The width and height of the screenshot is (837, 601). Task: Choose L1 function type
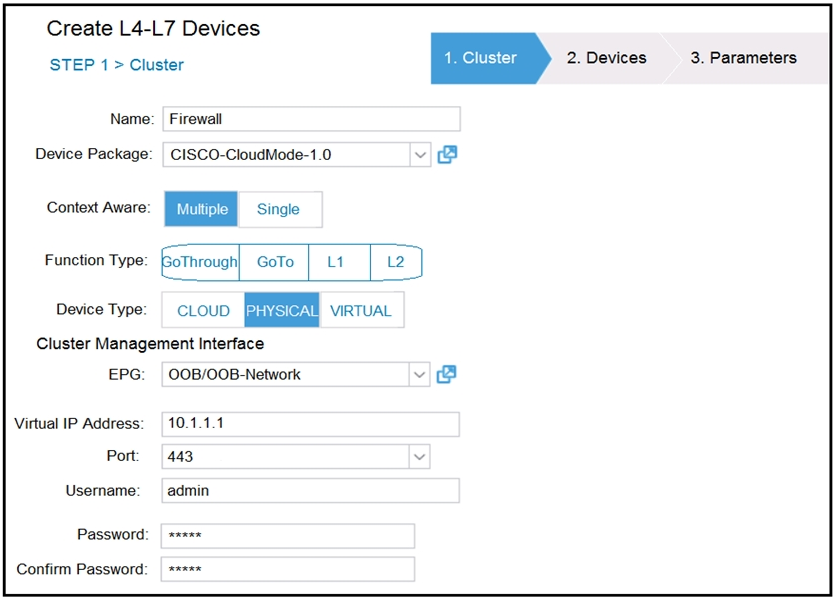(336, 262)
